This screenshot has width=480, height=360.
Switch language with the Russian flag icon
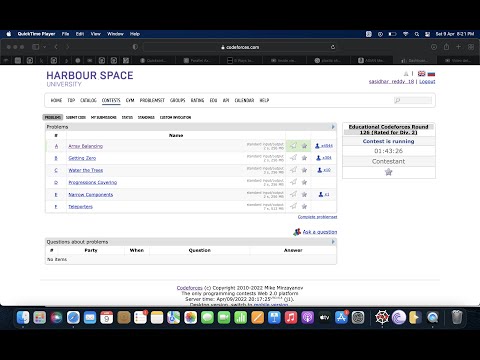click(432, 74)
